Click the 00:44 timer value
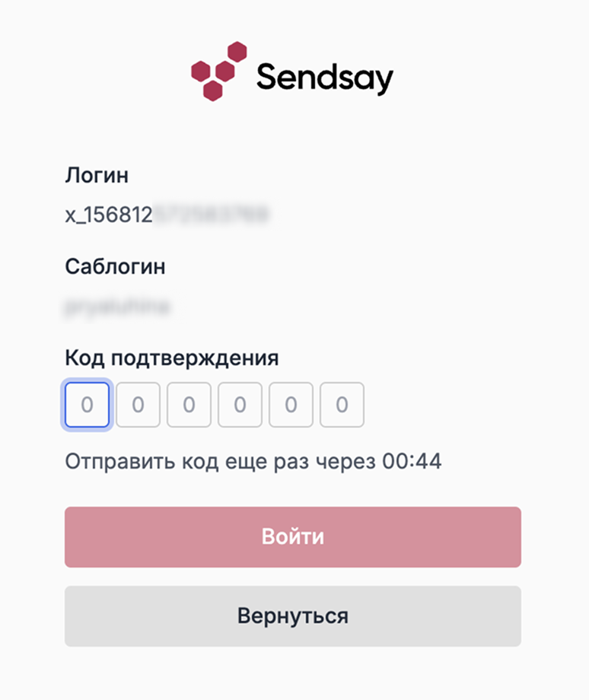 (x=419, y=460)
